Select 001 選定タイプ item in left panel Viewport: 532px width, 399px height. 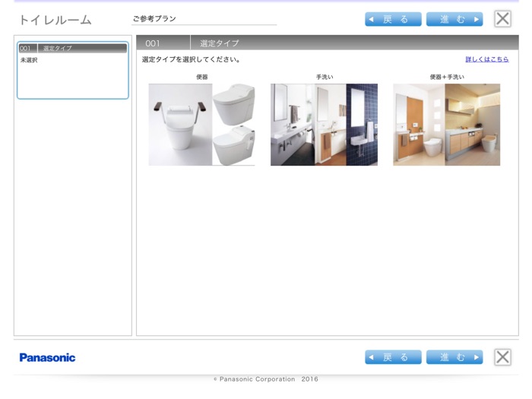point(73,48)
